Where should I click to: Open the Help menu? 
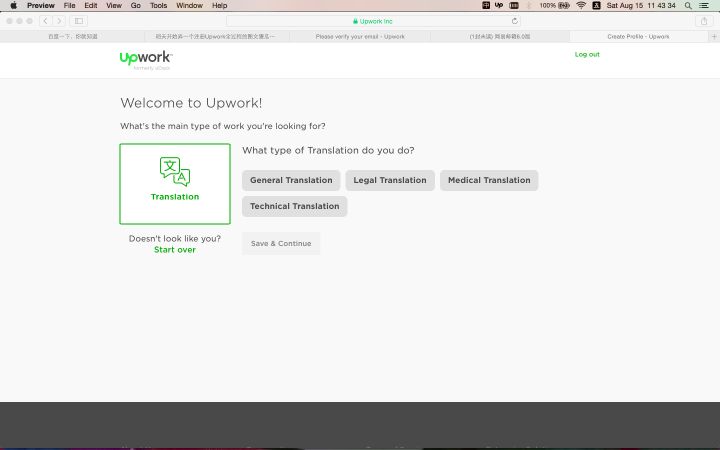[x=219, y=6]
